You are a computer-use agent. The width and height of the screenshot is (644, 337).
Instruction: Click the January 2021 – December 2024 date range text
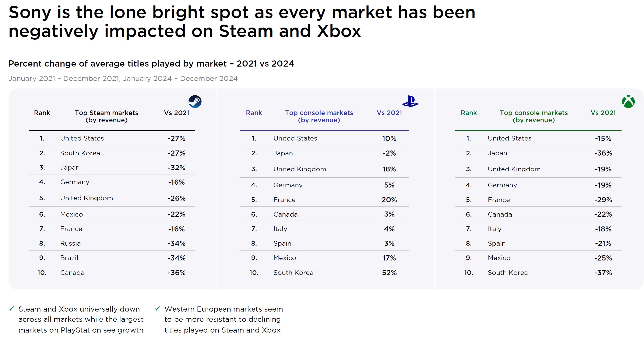[123, 78]
